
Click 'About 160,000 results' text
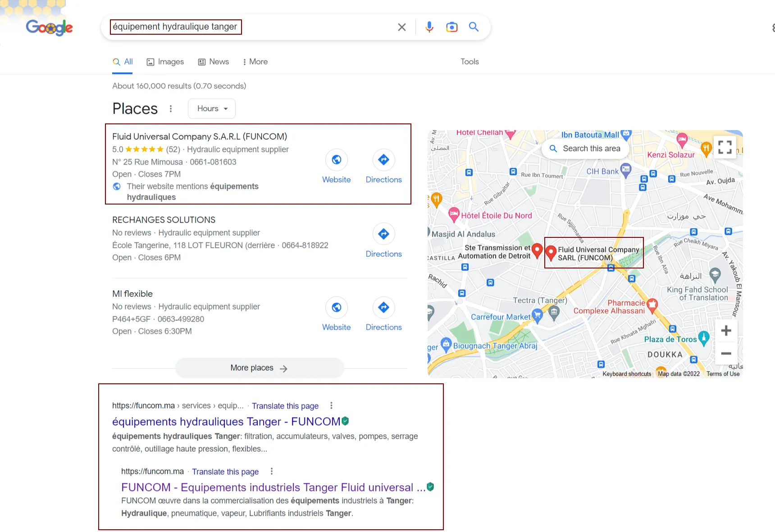coord(179,86)
